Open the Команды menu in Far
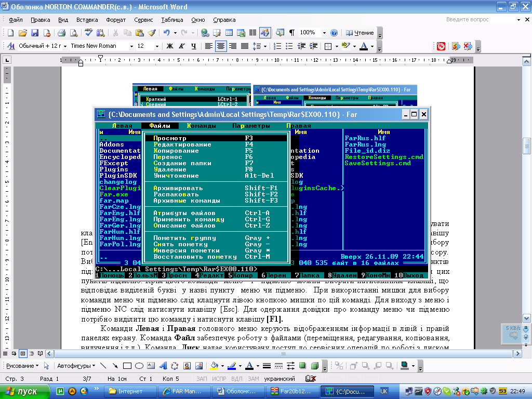Image resolution: width=532 pixels, height=399 pixels. click(201, 126)
